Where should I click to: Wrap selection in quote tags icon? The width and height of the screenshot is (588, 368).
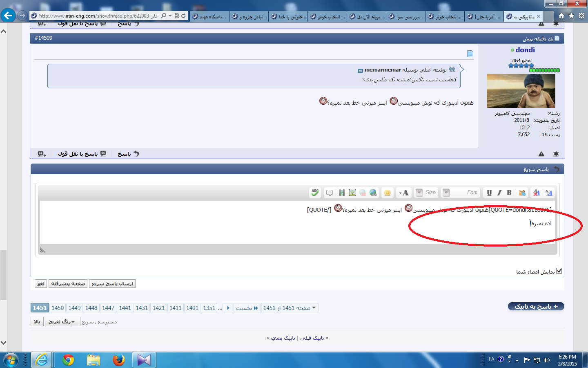pyautogui.click(x=330, y=193)
